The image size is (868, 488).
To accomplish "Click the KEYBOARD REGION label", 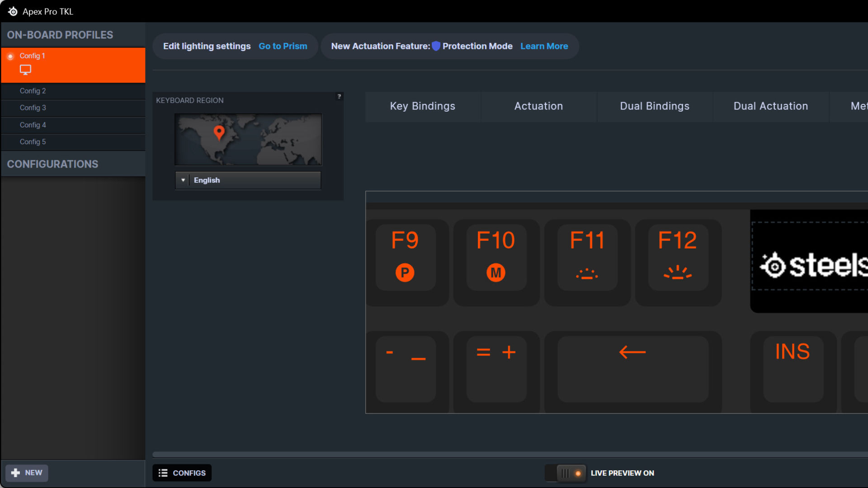I will [x=190, y=101].
